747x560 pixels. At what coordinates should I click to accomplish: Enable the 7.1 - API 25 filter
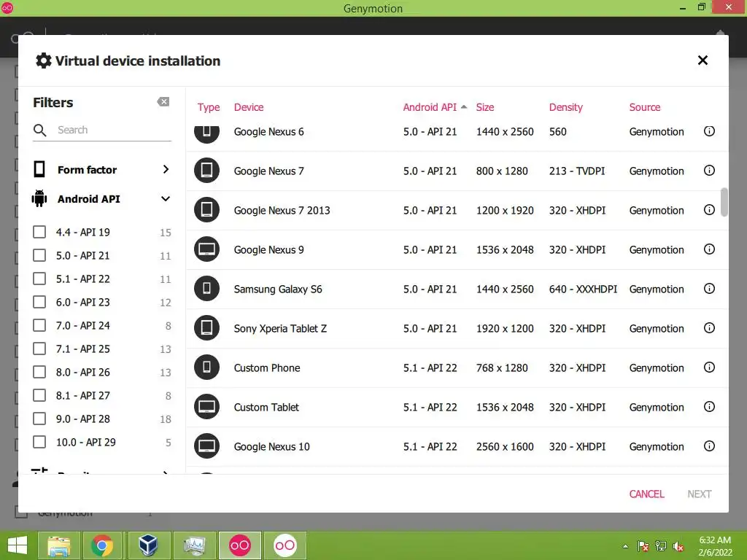(39, 349)
